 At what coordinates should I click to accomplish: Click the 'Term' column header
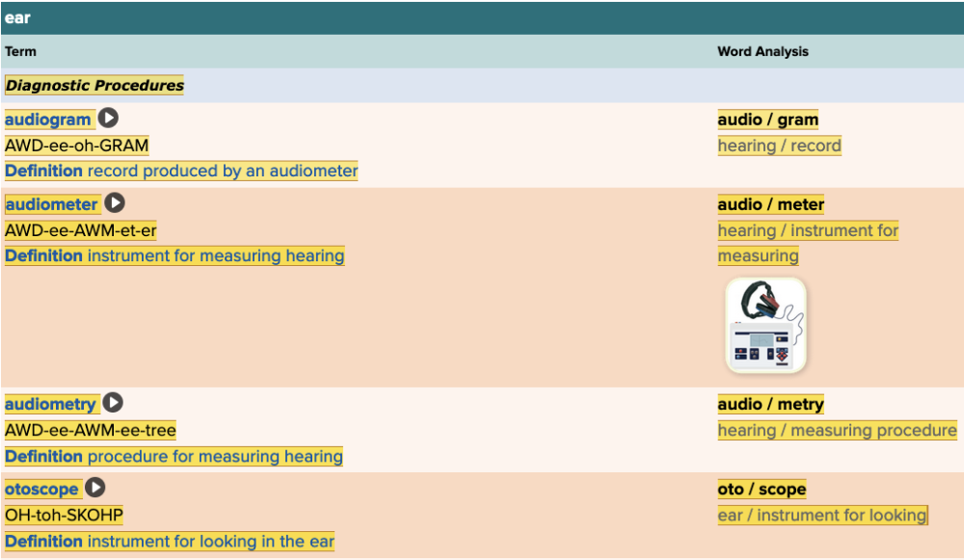click(x=20, y=51)
